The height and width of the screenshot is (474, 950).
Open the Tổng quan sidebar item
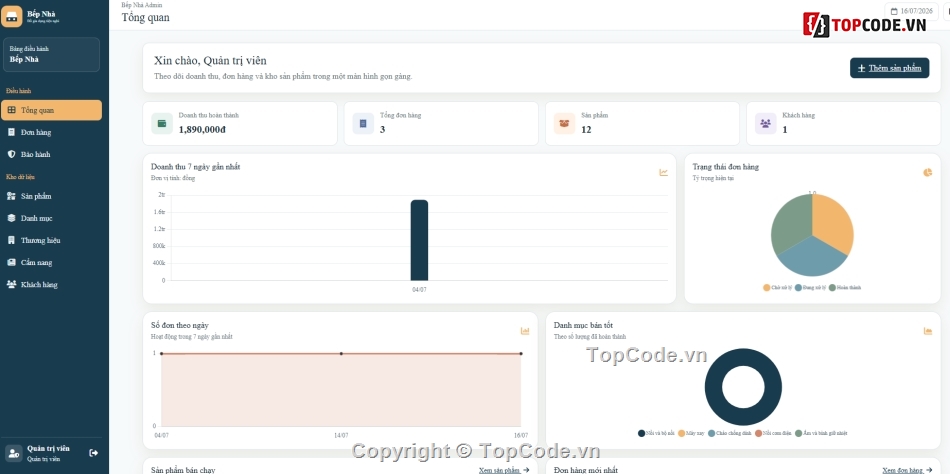(51, 110)
